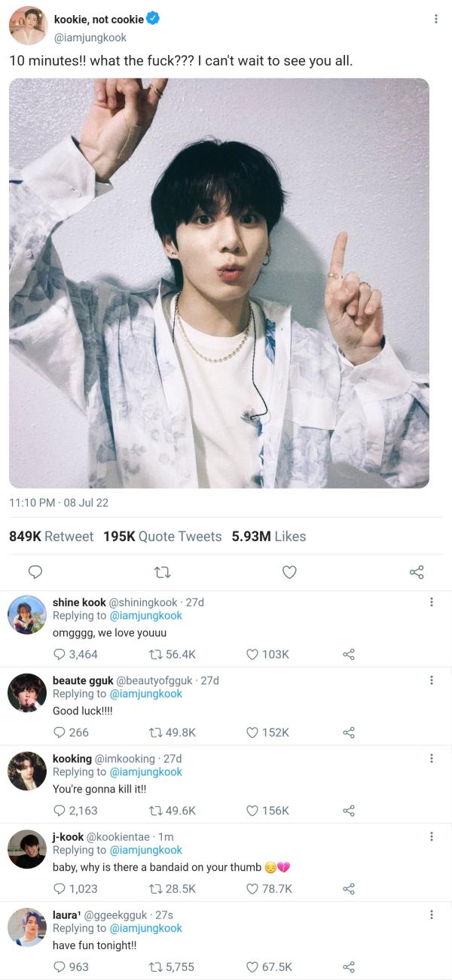The height and width of the screenshot is (980, 452).
Task: Retweet laura's "have fun tonight!!" reply
Action: [157, 967]
